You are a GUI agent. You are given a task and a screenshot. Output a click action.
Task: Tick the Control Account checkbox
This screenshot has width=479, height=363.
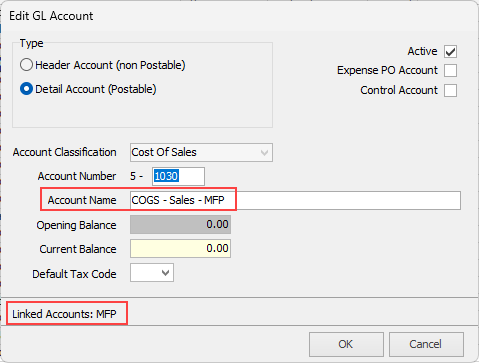click(x=450, y=90)
